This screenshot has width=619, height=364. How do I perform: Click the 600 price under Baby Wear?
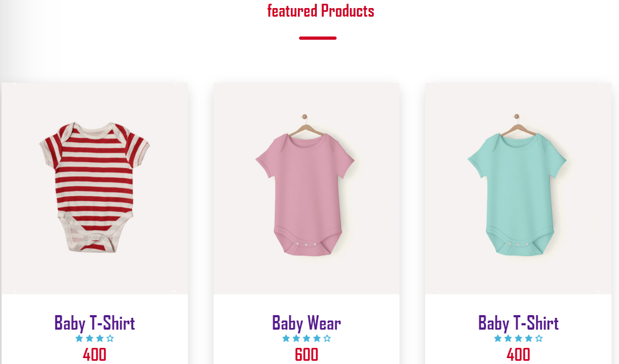pyautogui.click(x=307, y=354)
